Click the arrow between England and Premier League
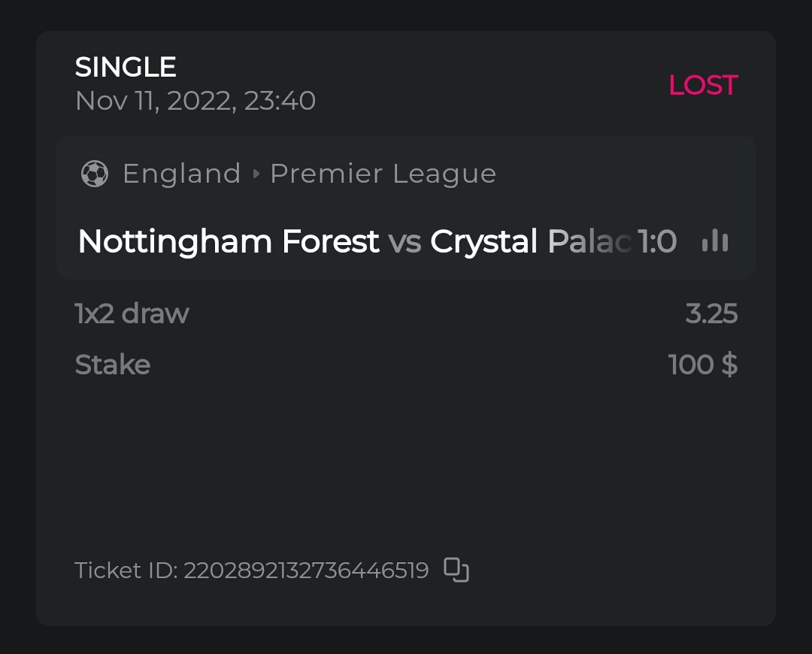The width and height of the screenshot is (812, 654). pyautogui.click(x=256, y=174)
